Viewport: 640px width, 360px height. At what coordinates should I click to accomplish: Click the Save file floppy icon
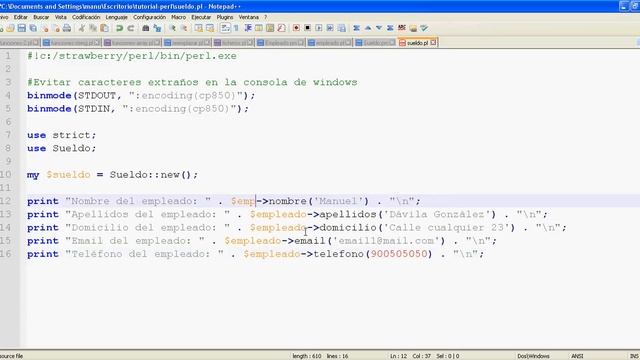(22, 28)
